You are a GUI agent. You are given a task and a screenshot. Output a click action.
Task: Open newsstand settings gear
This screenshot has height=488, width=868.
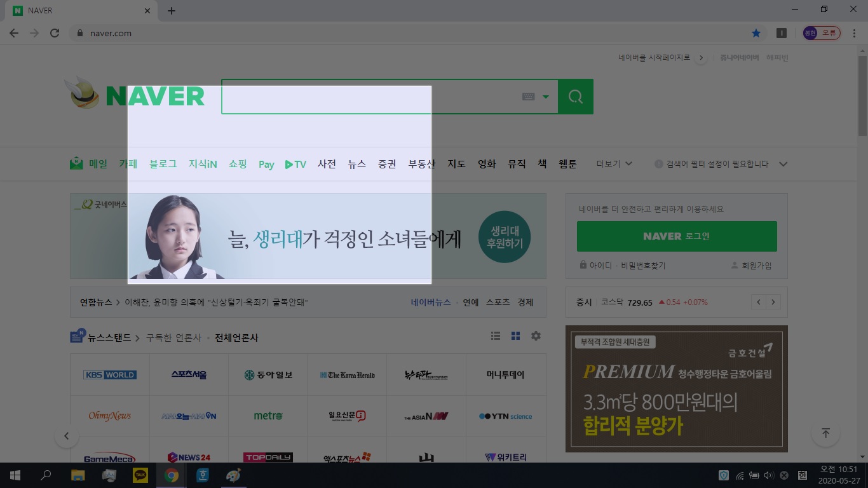click(536, 335)
